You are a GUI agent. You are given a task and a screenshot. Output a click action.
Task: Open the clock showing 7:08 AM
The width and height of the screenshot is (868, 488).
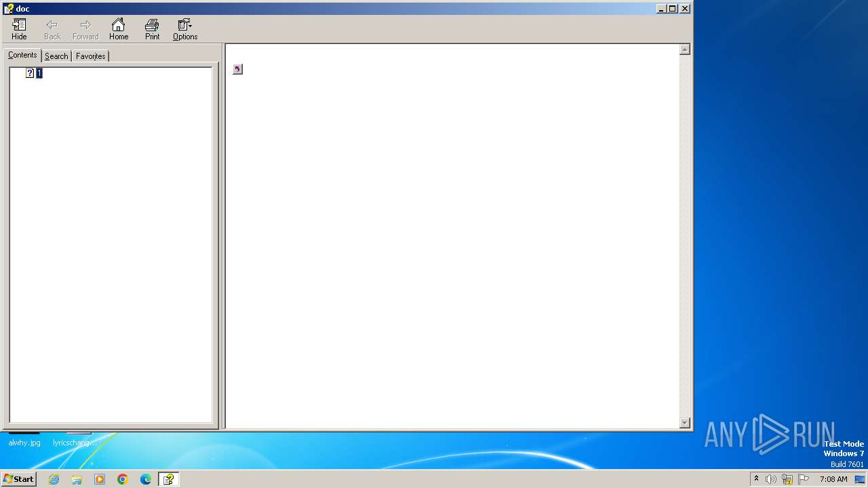pos(833,479)
